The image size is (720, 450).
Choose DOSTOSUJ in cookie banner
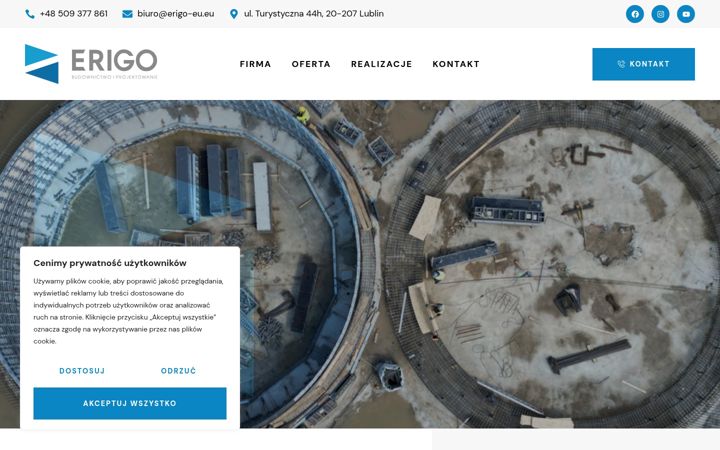(82, 371)
